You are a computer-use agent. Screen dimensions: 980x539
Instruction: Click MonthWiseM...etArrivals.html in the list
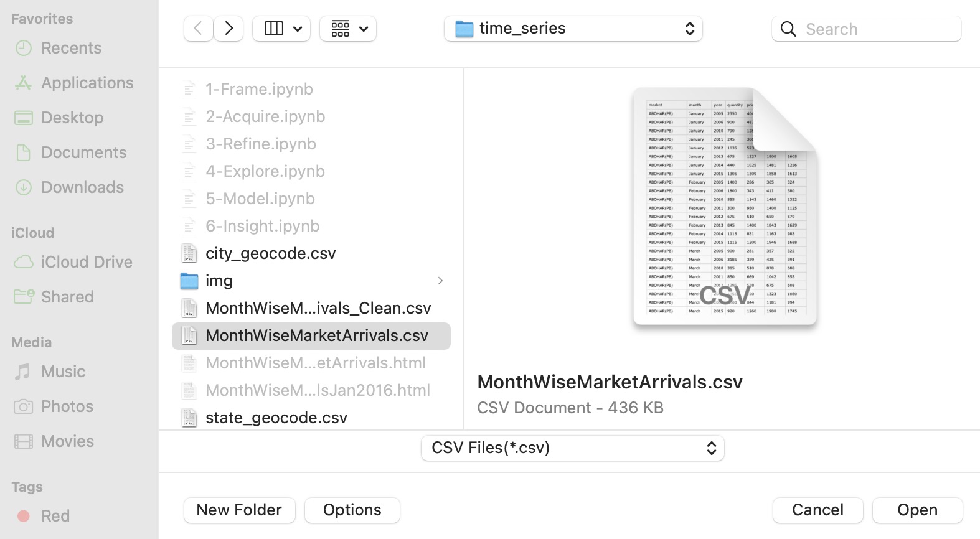316,363
